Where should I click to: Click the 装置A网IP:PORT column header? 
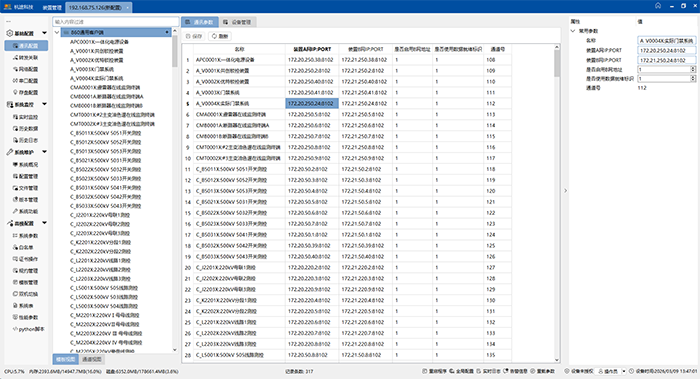coord(312,49)
